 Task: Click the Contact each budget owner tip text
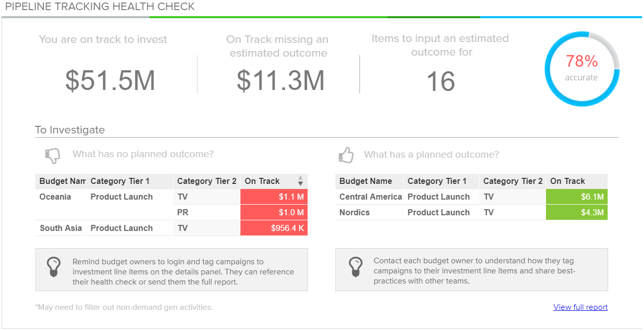click(x=475, y=271)
